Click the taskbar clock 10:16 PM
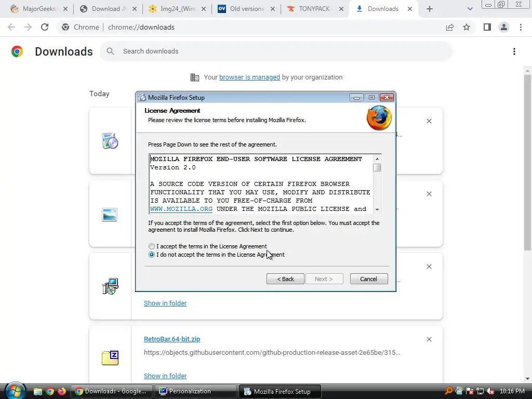Viewport: 532px width, 399px height. (x=512, y=391)
